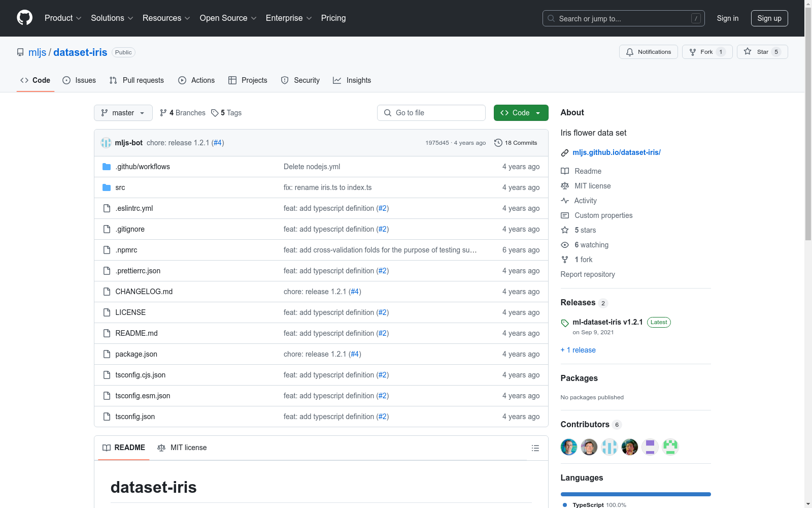Viewport: 812px width, 508px height.
Task: View the 4 Branches link
Action: coord(183,113)
